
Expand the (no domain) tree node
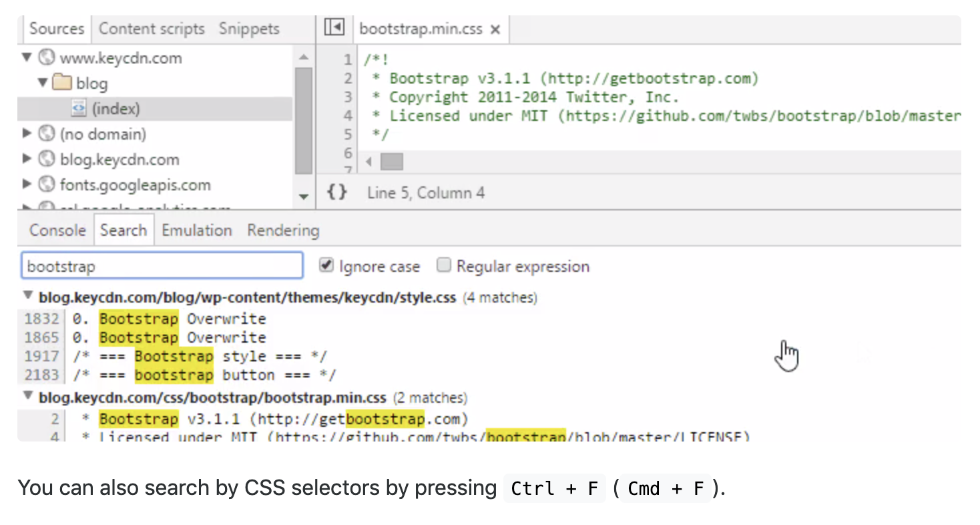click(x=27, y=134)
